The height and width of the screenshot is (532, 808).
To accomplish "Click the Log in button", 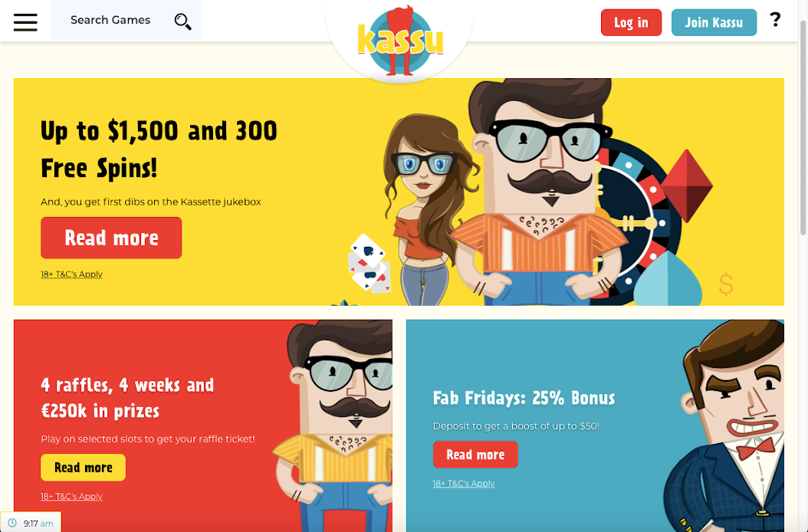I will (x=631, y=23).
